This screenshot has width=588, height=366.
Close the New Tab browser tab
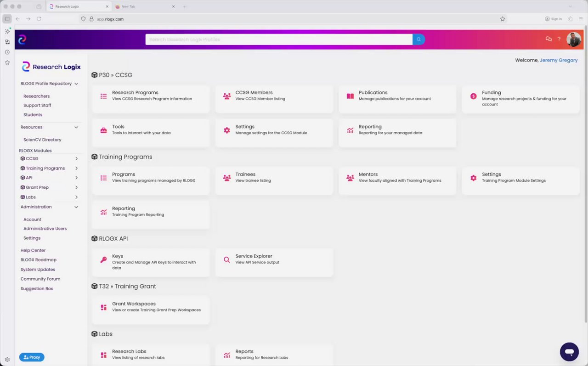173,6
